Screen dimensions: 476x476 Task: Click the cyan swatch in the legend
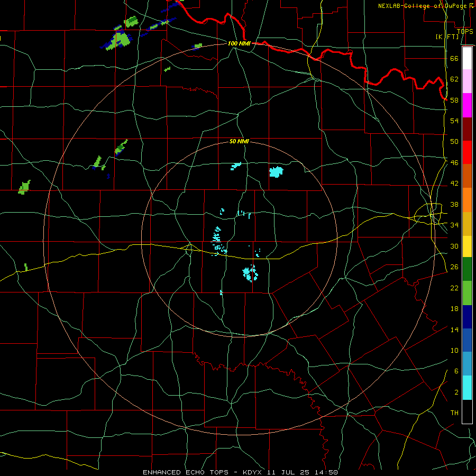coord(467,388)
